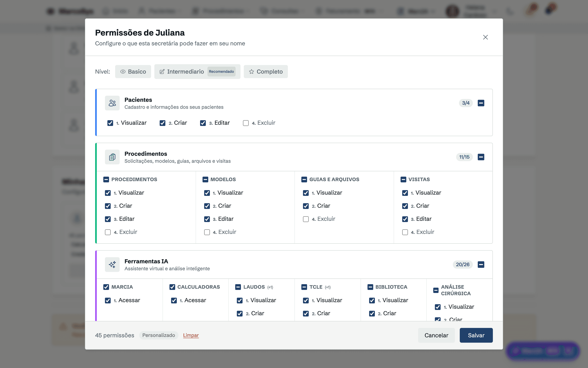Toggle the LAUDOS group checkbox
The image size is (588, 368).
[238, 287]
